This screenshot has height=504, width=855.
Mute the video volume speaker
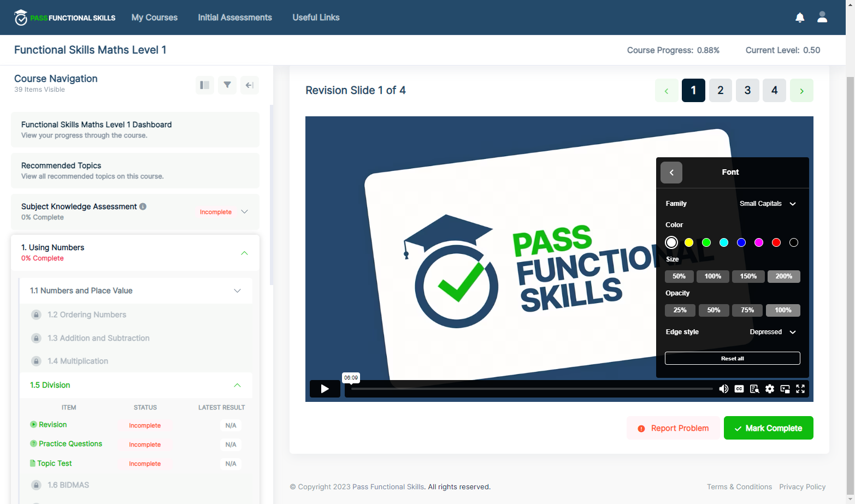pos(724,389)
